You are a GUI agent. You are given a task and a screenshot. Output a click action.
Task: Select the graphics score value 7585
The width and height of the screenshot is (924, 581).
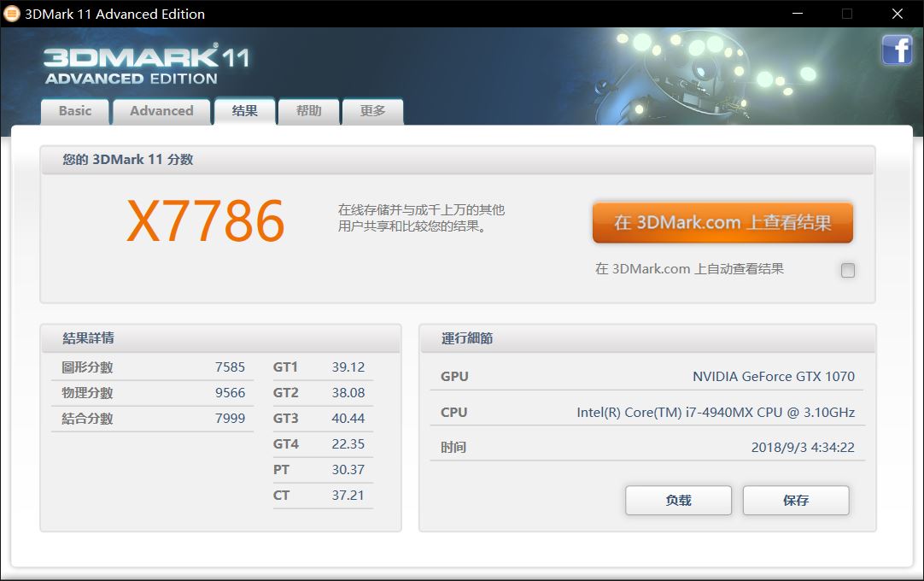[230, 367]
